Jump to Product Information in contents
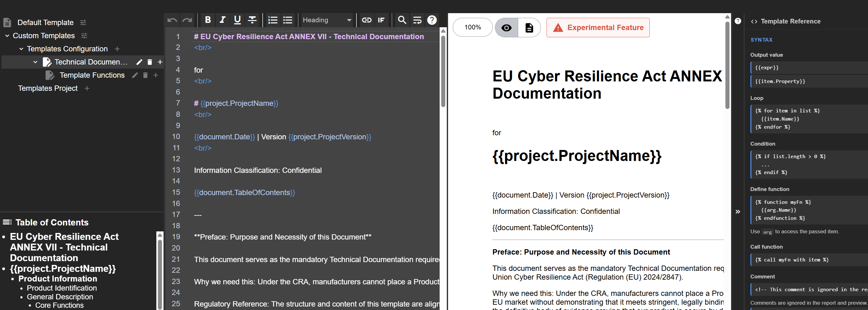The width and height of the screenshot is (868, 310). click(58, 279)
